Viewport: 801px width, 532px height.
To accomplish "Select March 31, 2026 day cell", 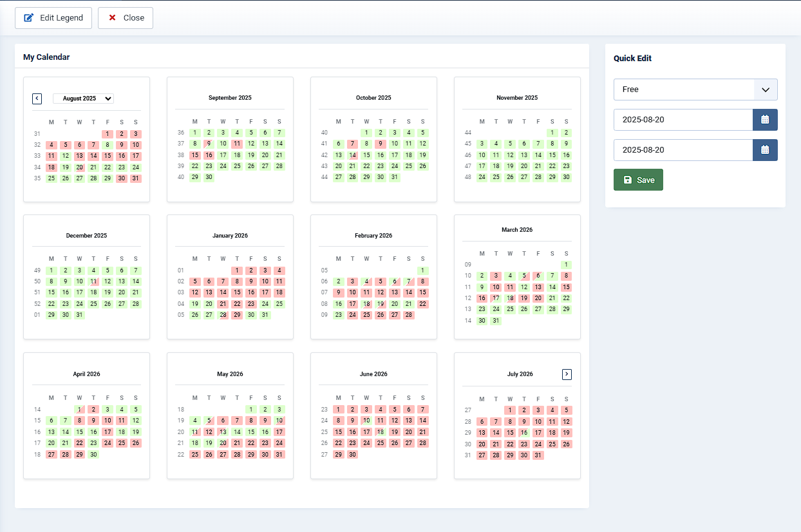I will [x=496, y=321].
